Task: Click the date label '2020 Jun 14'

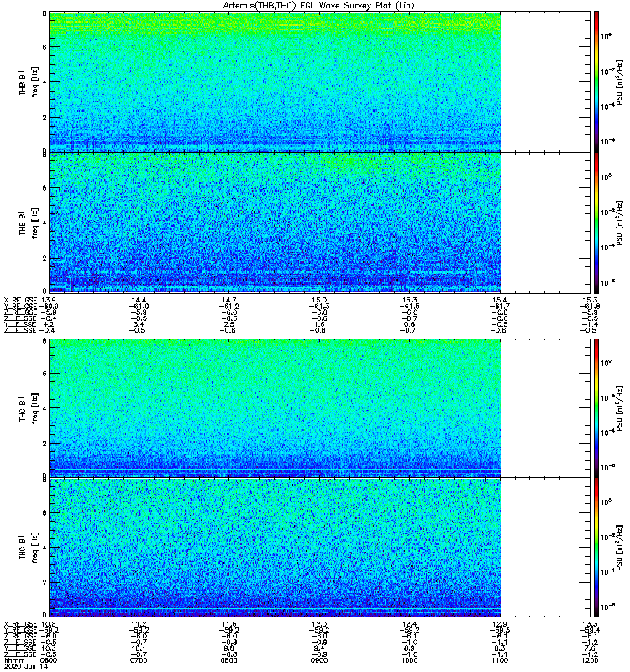Action: pyautogui.click(x=26, y=666)
